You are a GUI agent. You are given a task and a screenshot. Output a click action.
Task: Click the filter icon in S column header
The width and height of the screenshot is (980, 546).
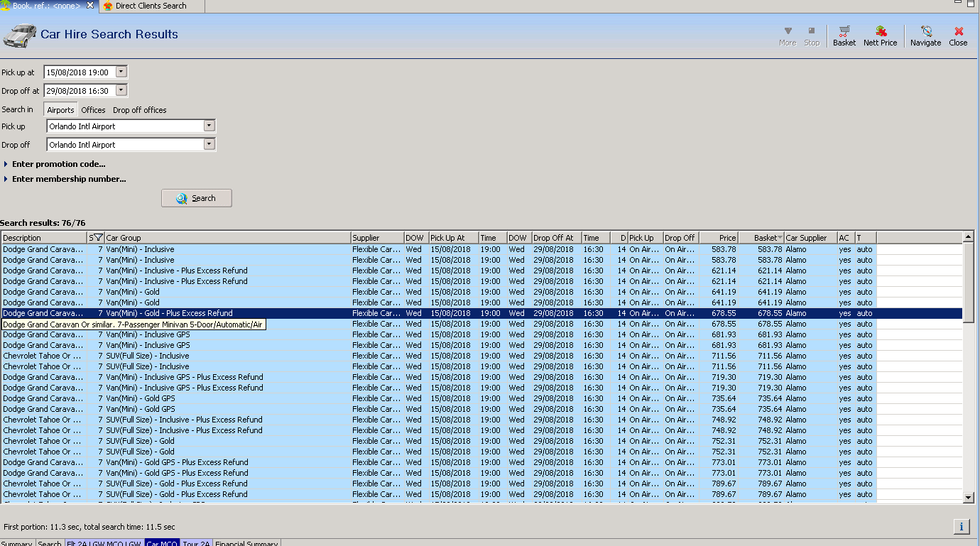[x=98, y=238]
